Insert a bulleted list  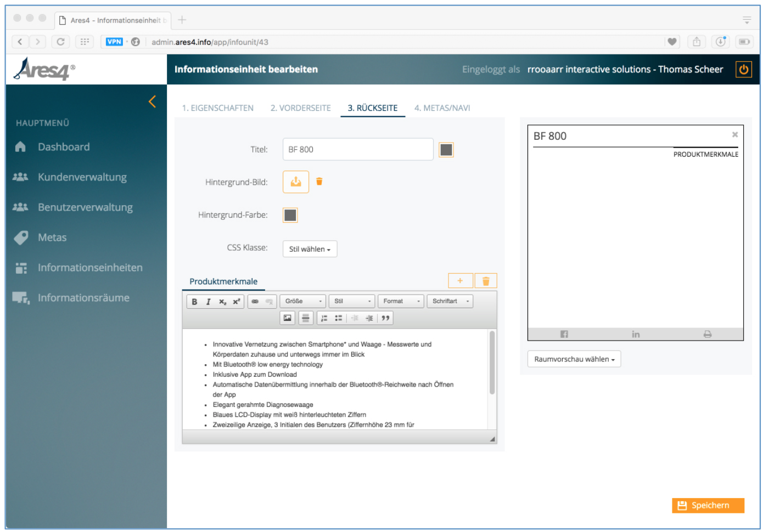pyautogui.click(x=339, y=318)
